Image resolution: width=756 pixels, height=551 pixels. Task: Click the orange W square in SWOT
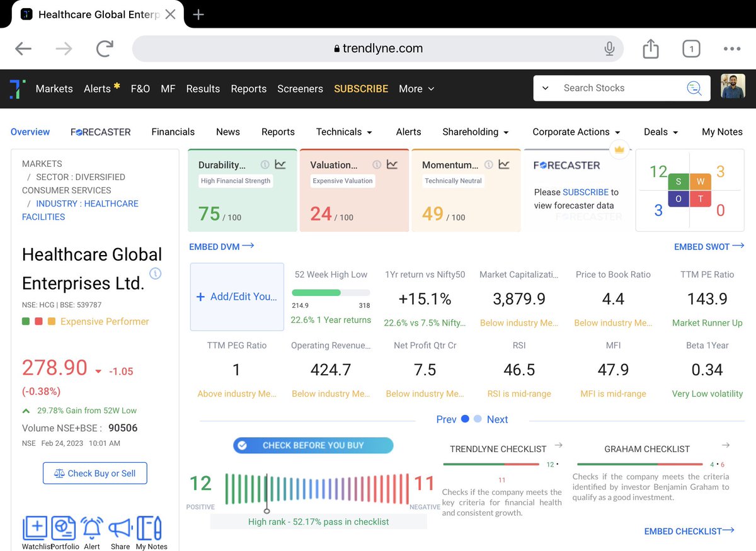pos(701,182)
